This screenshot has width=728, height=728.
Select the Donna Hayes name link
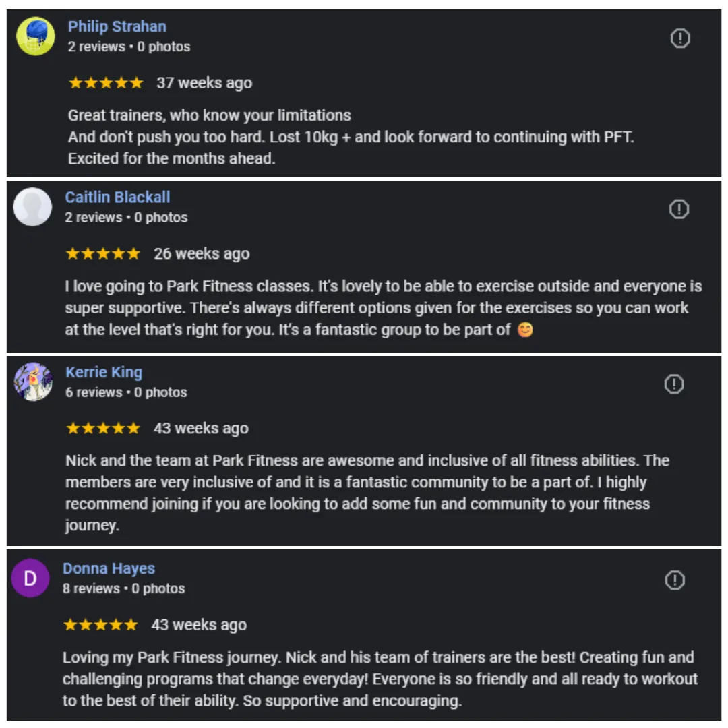(109, 569)
